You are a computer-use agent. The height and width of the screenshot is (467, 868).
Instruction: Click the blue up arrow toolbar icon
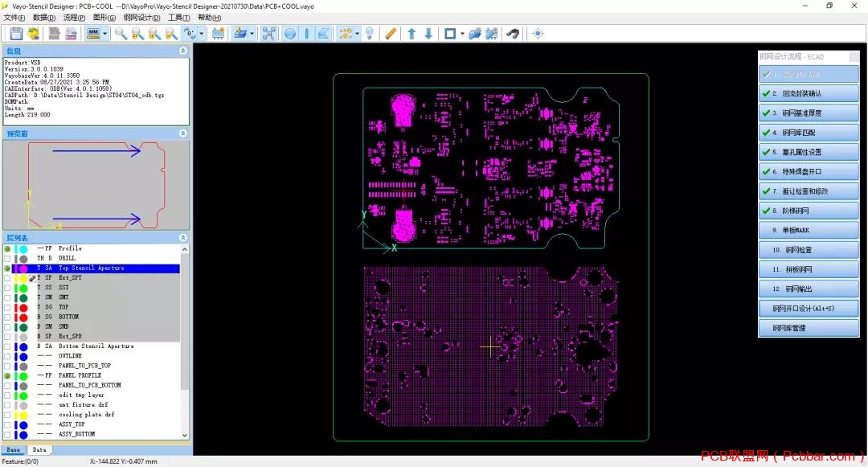click(x=411, y=34)
